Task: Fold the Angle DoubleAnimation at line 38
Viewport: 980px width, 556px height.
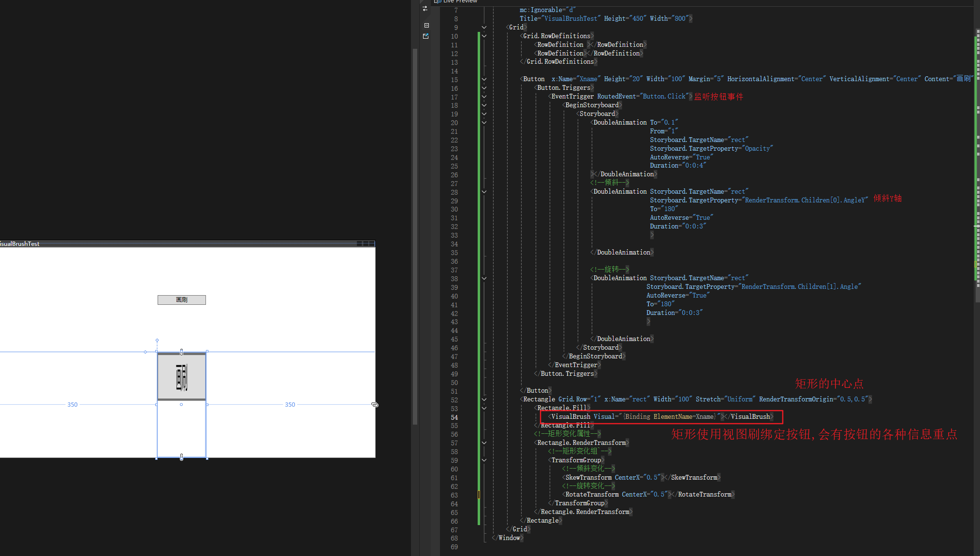Action: (x=484, y=278)
